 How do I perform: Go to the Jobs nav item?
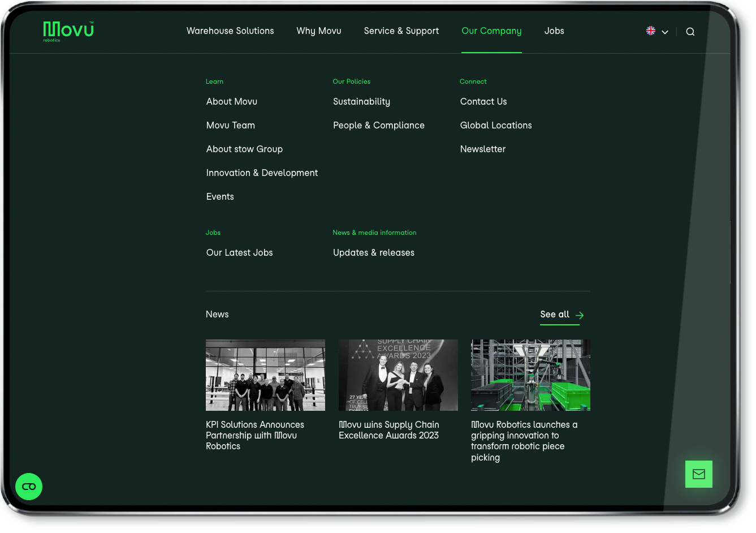pos(554,31)
